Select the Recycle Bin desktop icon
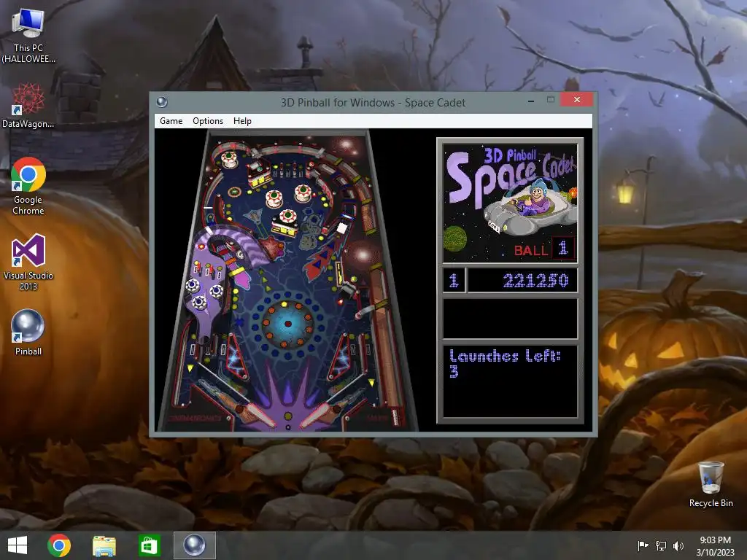 [711, 484]
